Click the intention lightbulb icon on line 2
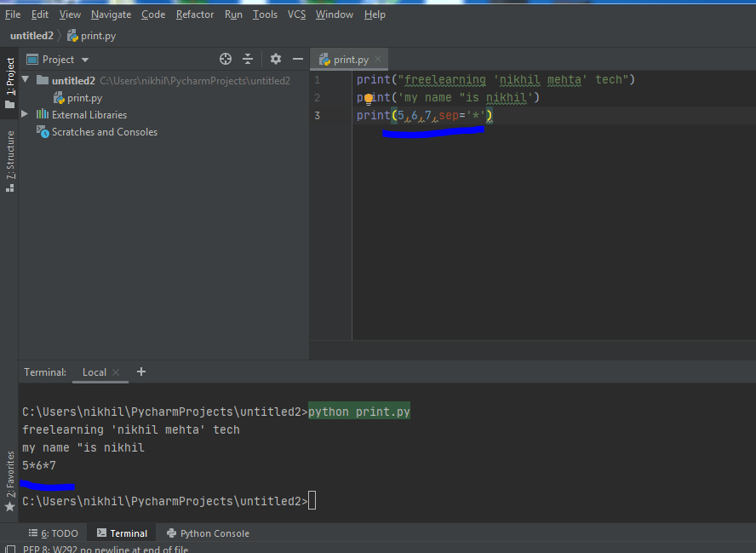The image size is (756, 553). click(x=369, y=99)
